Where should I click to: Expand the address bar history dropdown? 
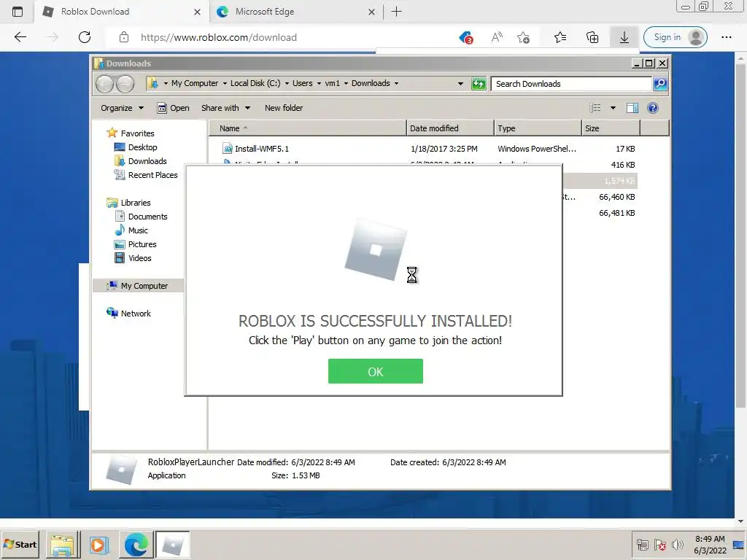point(460,84)
